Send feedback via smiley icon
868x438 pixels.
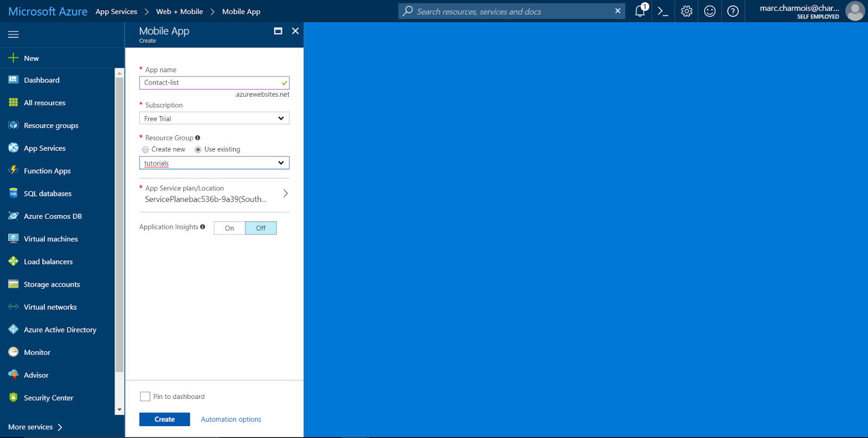pos(710,11)
